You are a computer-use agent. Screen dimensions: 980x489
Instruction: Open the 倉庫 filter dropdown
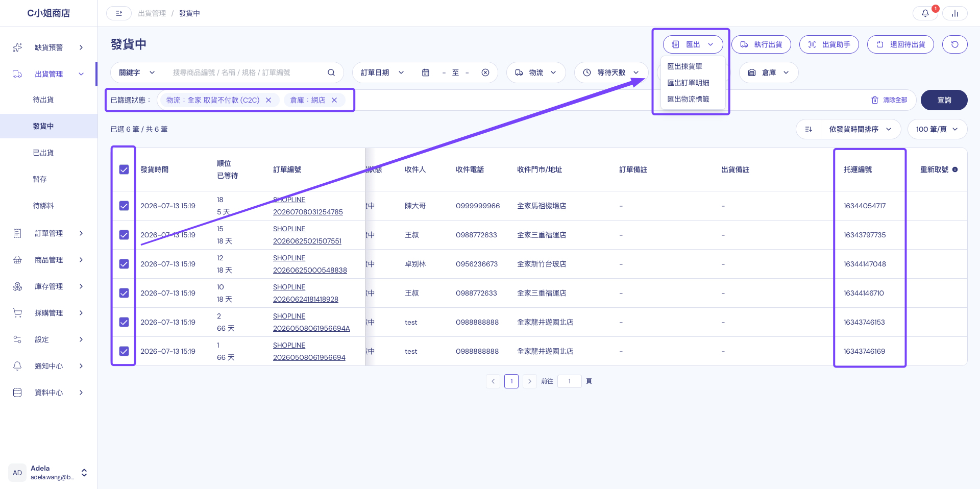pos(769,72)
